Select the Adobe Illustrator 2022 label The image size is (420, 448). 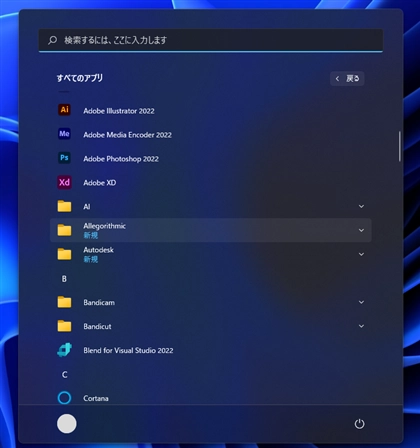click(x=119, y=111)
